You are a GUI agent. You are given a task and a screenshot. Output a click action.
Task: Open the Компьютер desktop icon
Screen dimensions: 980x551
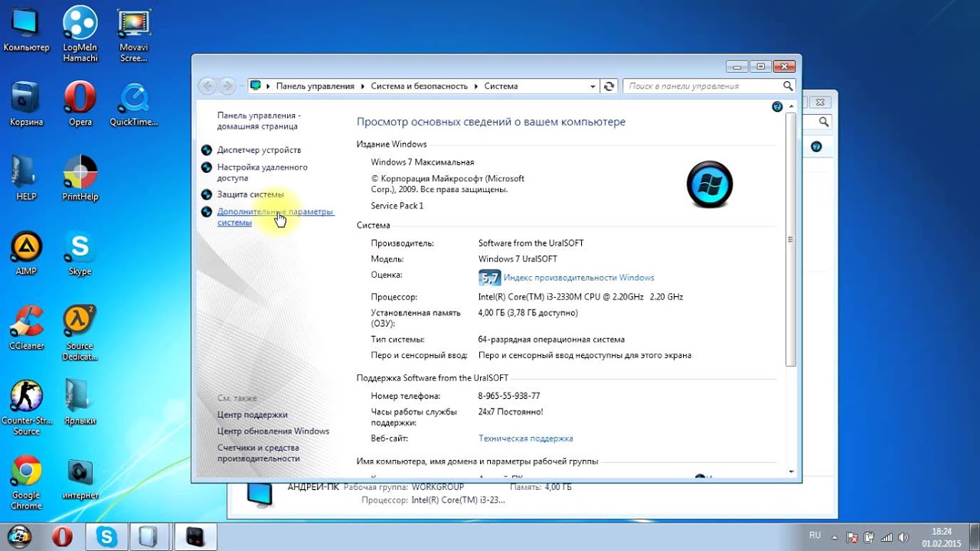pyautogui.click(x=26, y=28)
